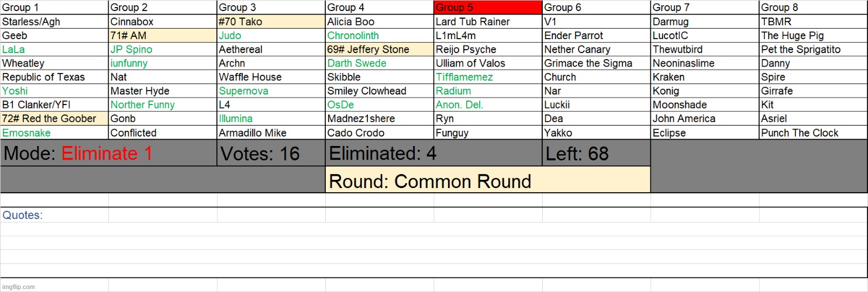868x292 pixels.
Task: Click the Mode: Eliminate 1 cell
Action: point(108,154)
